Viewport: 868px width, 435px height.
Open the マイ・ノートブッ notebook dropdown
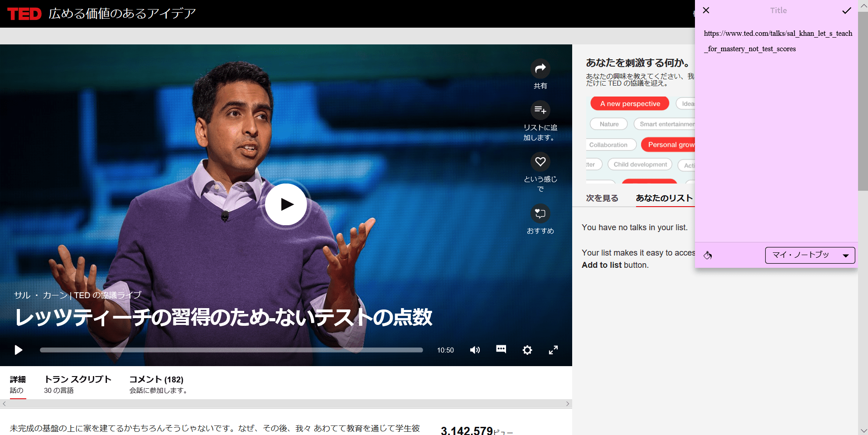810,255
